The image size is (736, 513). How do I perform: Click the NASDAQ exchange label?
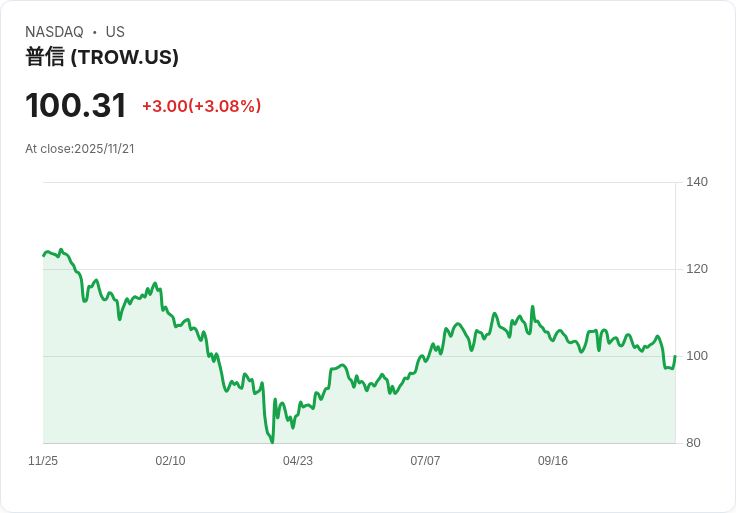tap(54, 32)
